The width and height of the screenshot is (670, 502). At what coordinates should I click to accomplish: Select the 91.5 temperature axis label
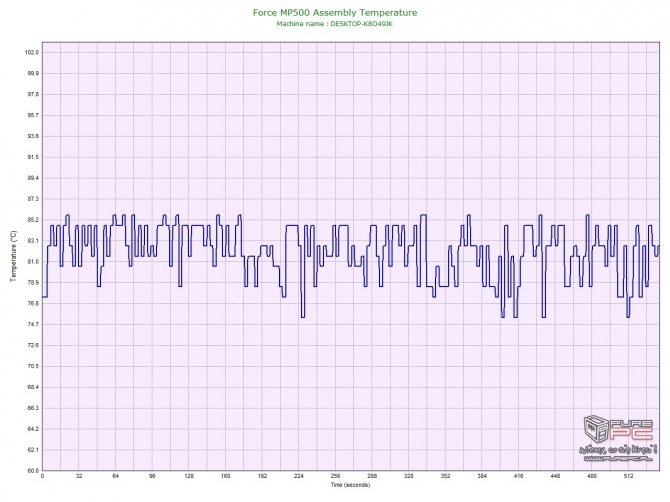point(33,157)
